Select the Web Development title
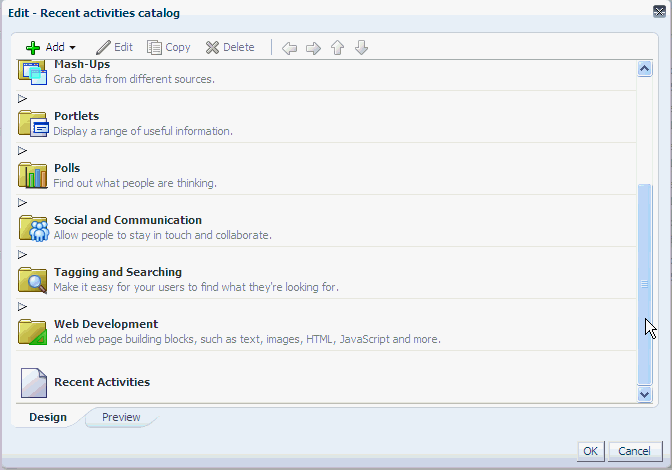Screen dimensions: 672x470 click(106, 324)
